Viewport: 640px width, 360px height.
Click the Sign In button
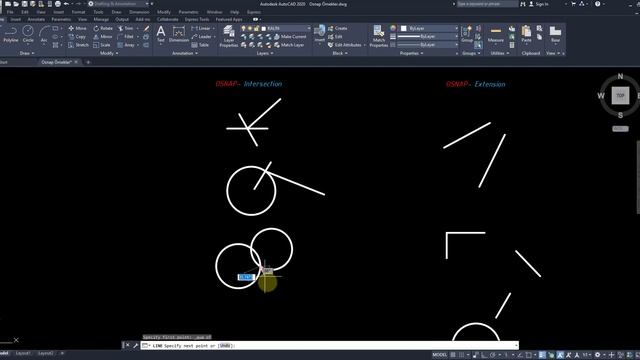[538, 4]
